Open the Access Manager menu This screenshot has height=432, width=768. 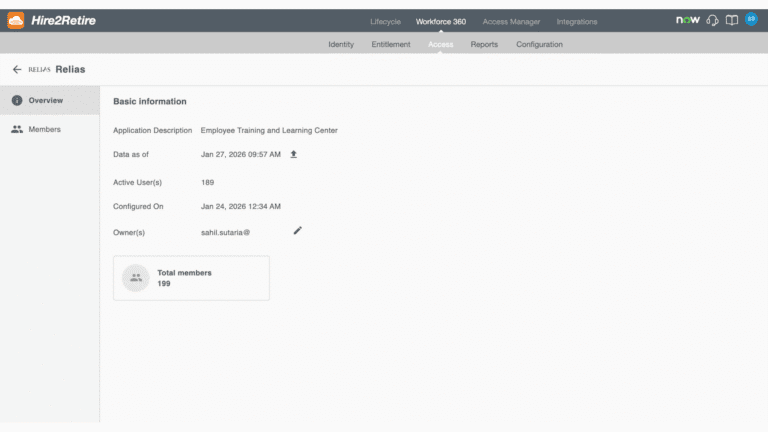pos(511,22)
